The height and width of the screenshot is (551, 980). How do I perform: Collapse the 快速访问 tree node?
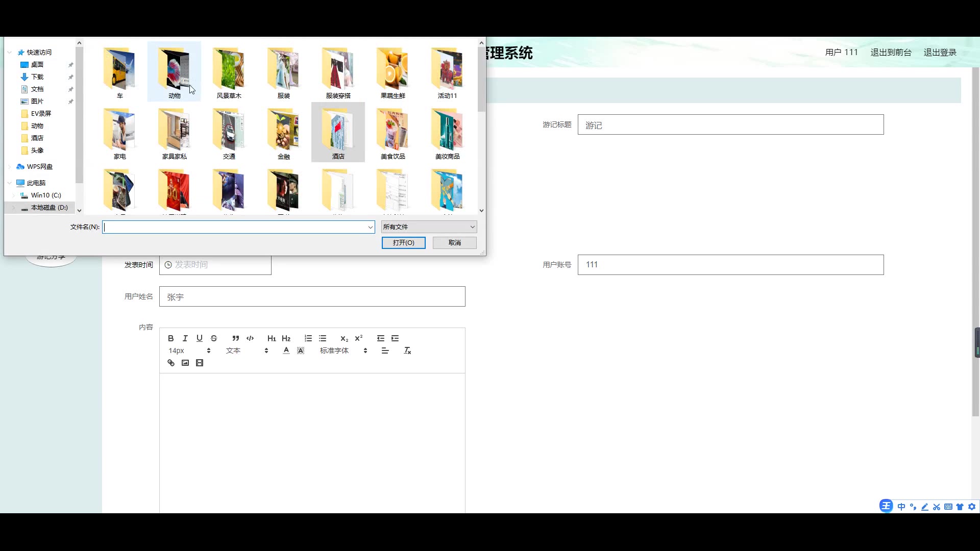click(10, 52)
